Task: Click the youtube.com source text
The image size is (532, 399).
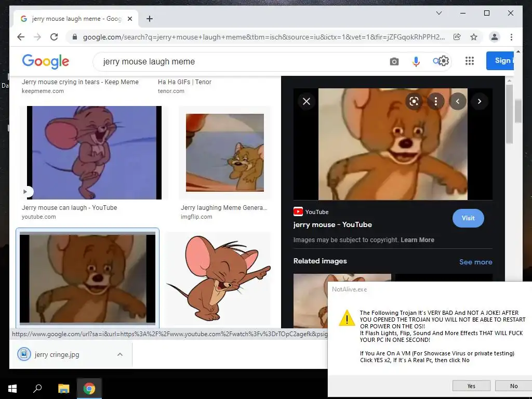Action: tap(38, 217)
